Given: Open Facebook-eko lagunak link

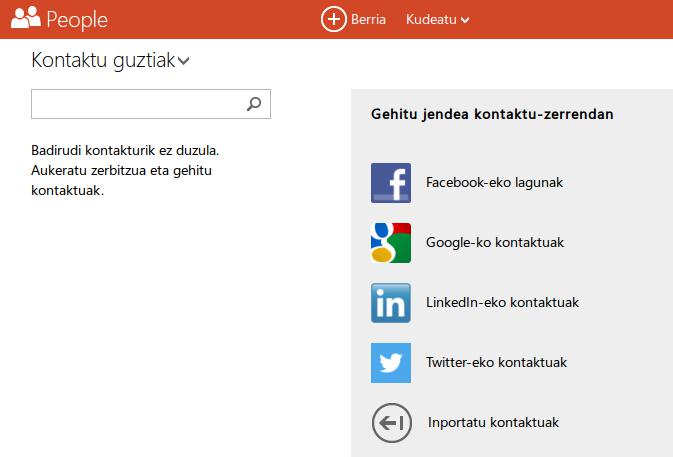Looking at the screenshot, I should tap(494, 183).
